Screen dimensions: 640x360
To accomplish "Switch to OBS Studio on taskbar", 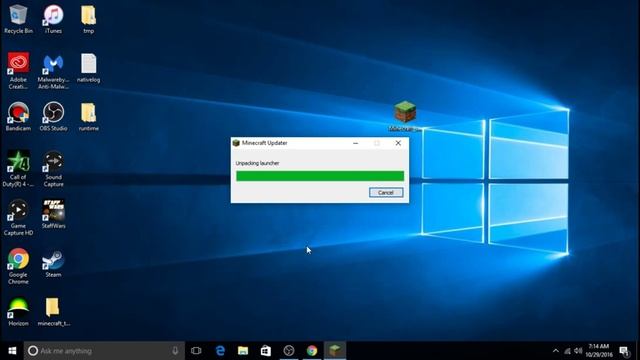I will [289, 351].
